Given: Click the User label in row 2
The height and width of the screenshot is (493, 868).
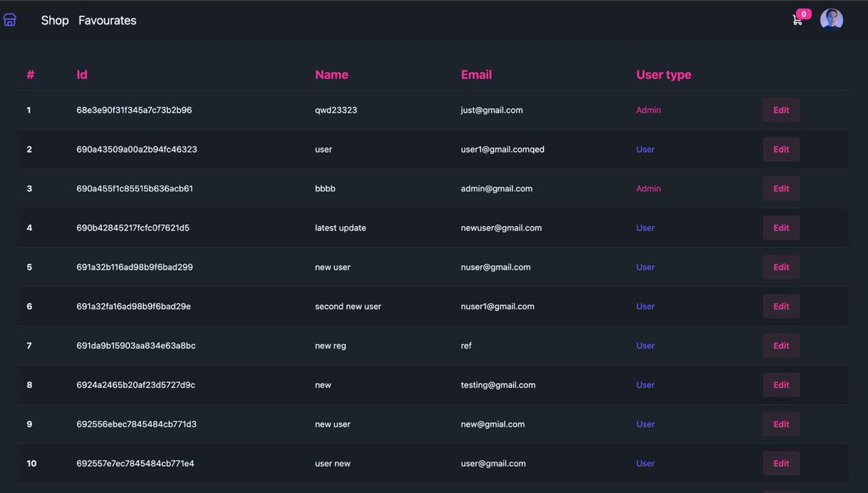Looking at the screenshot, I should click(644, 149).
